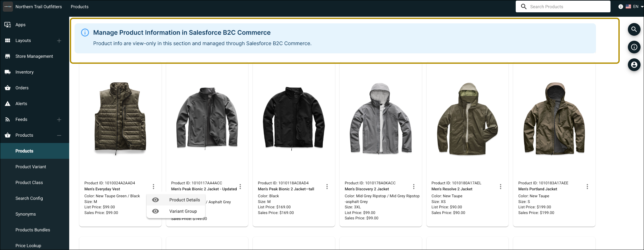Click the Products basket icon in sidebar
Screen dimensions: 644x250
point(8,135)
